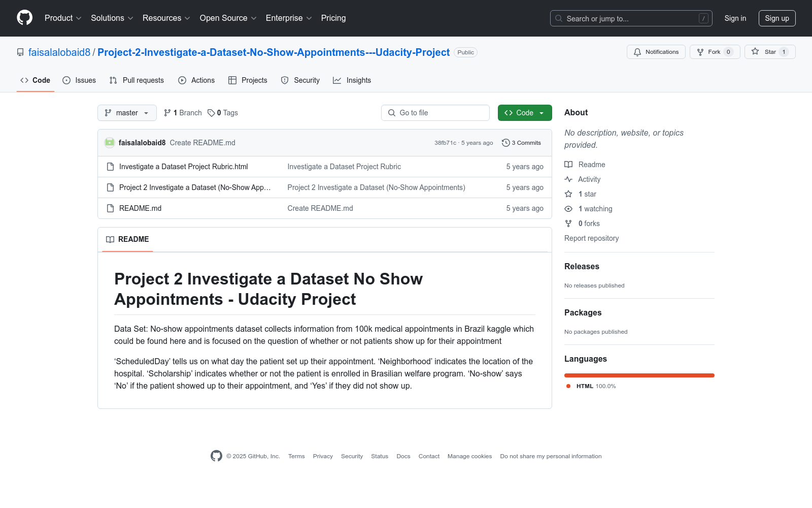This screenshot has height=508, width=812.
Task: Open the Pull requests tab
Action: (137, 80)
